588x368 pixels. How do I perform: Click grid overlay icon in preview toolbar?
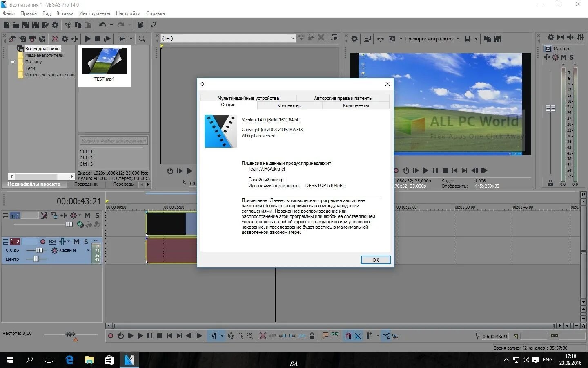(468, 39)
